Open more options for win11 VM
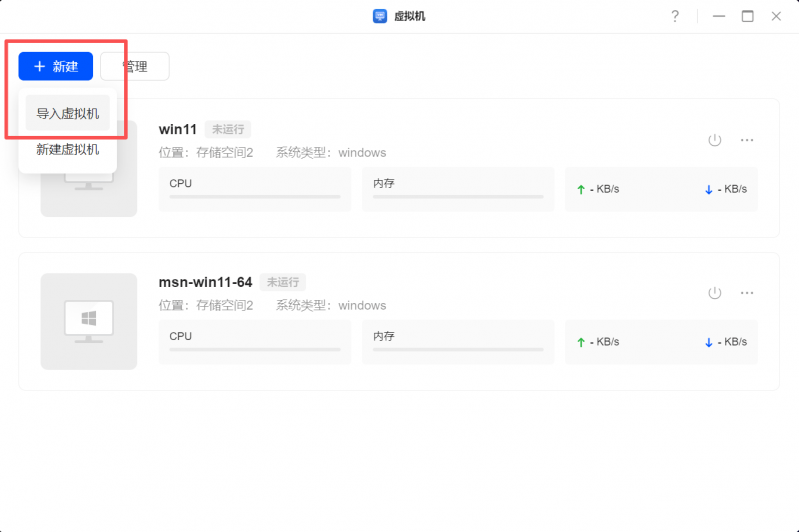The width and height of the screenshot is (799, 532). [x=746, y=140]
